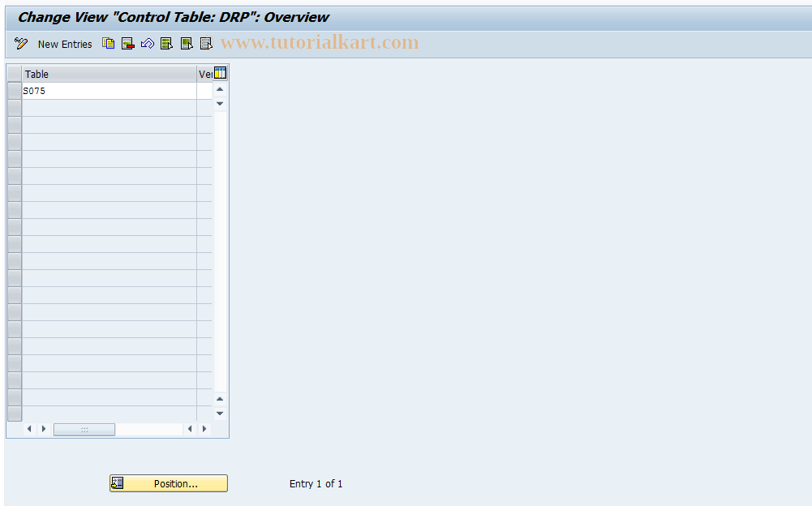Click the New Entries button
812x506 pixels.
pos(65,44)
